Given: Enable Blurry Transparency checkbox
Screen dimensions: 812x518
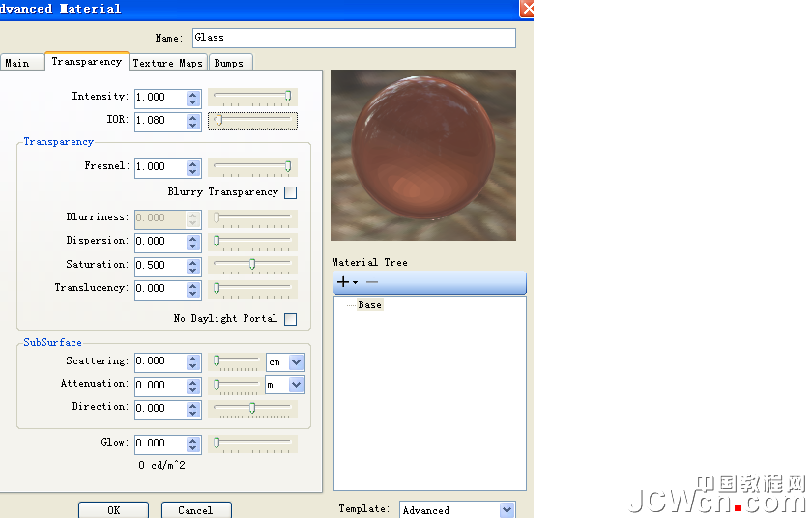Looking at the screenshot, I should pos(291,192).
